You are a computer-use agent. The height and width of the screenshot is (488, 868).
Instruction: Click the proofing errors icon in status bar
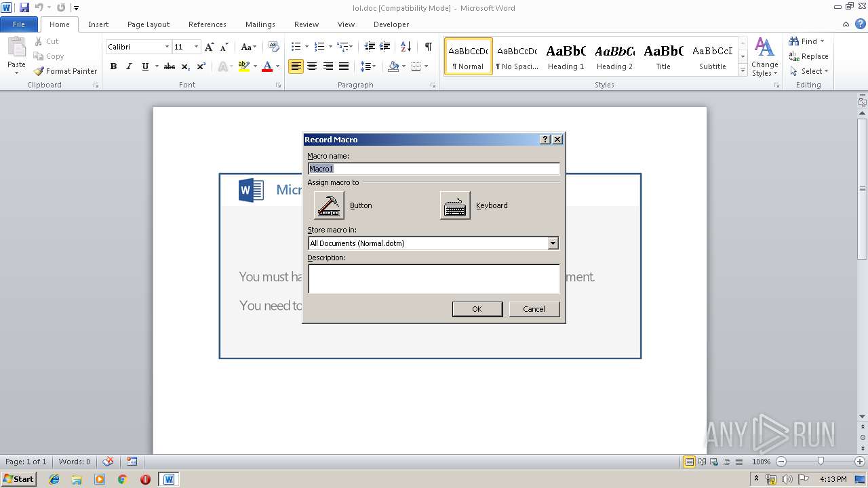(108, 462)
